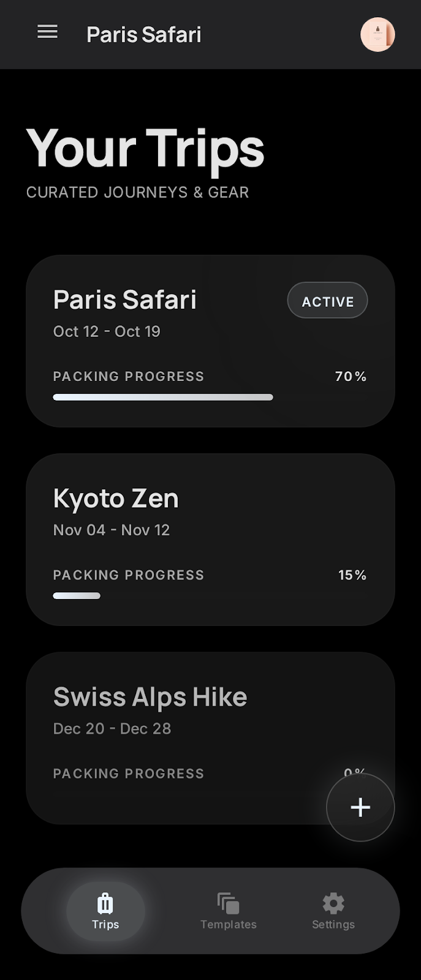Tap the gear icon in the bottom bar
Image resolution: width=421 pixels, height=980 pixels.
pyautogui.click(x=333, y=903)
